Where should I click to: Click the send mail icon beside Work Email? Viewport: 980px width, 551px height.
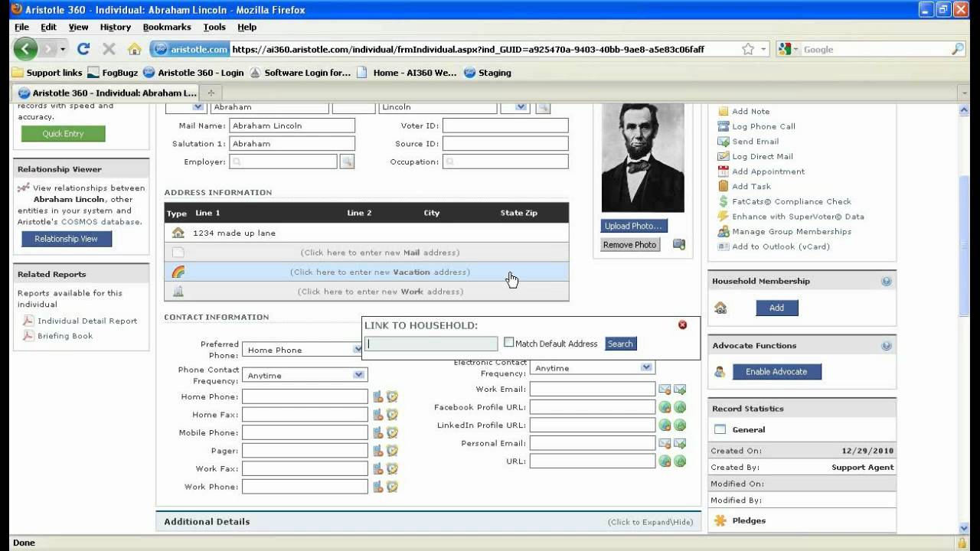point(679,390)
